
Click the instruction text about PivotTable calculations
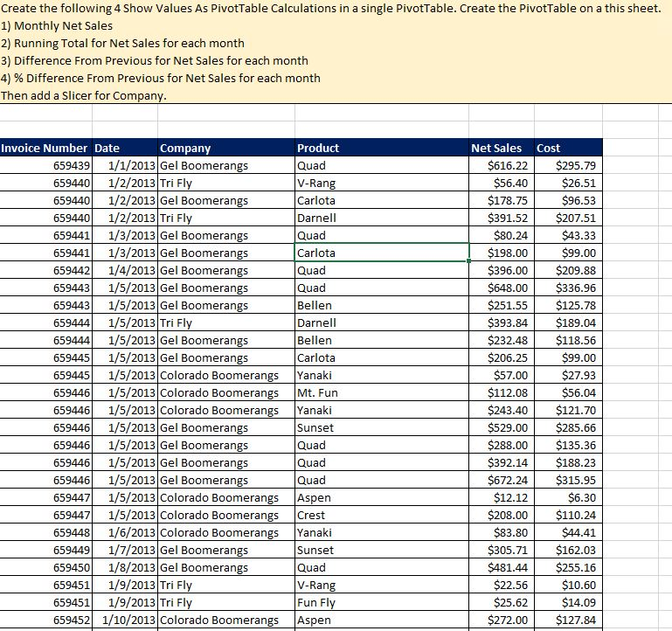click(331, 8)
